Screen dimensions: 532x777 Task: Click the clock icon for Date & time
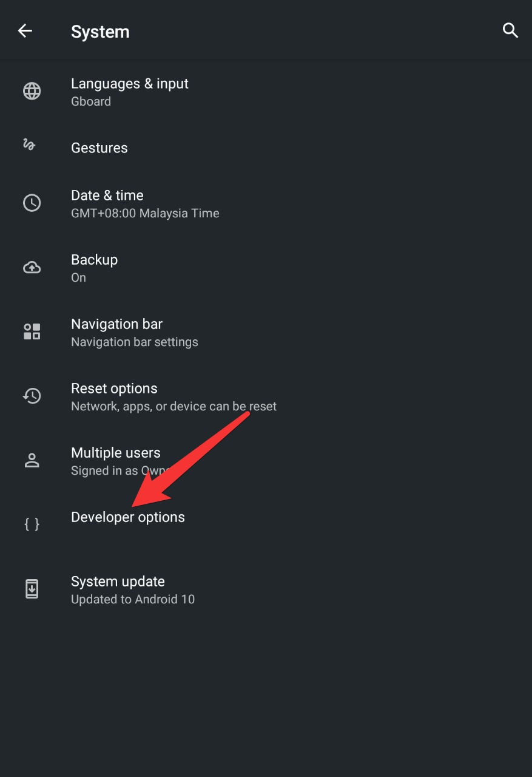32,203
